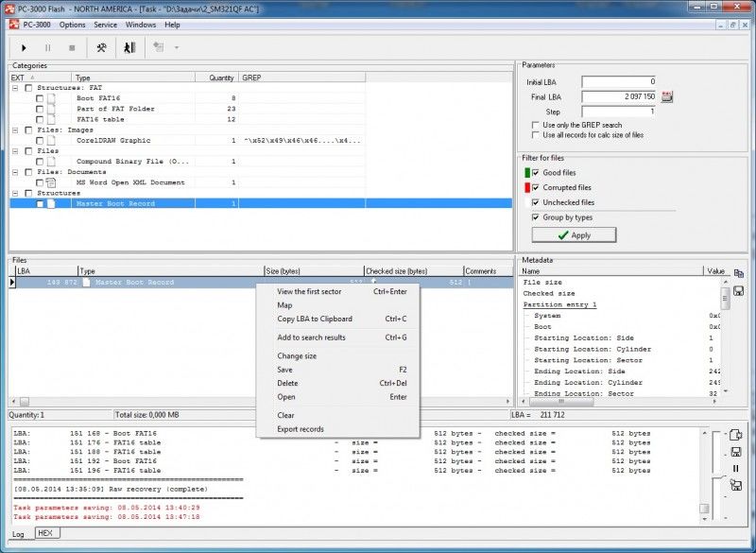Open the PC-3000 menu
The width and height of the screenshot is (756, 553).
pyautogui.click(x=37, y=25)
